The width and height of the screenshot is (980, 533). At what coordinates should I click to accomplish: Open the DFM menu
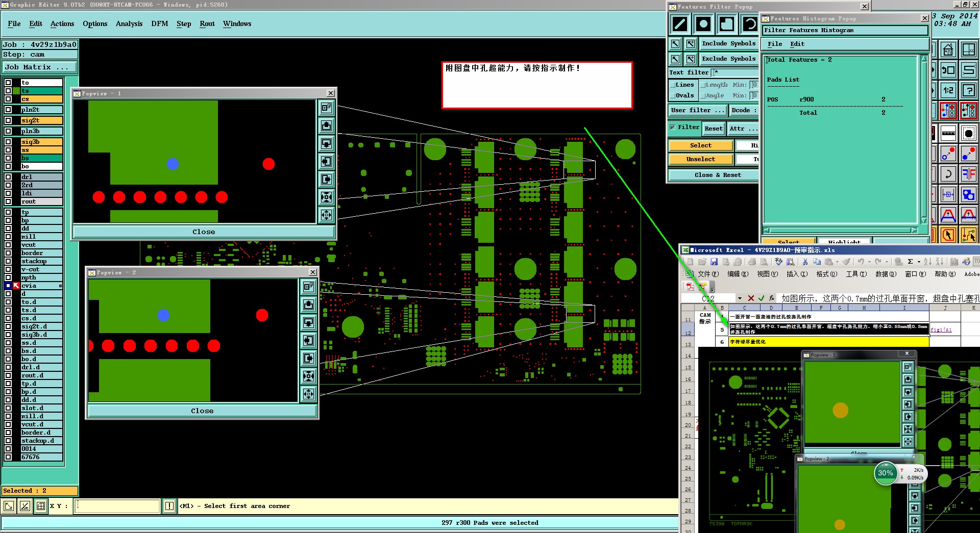tap(160, 24)
